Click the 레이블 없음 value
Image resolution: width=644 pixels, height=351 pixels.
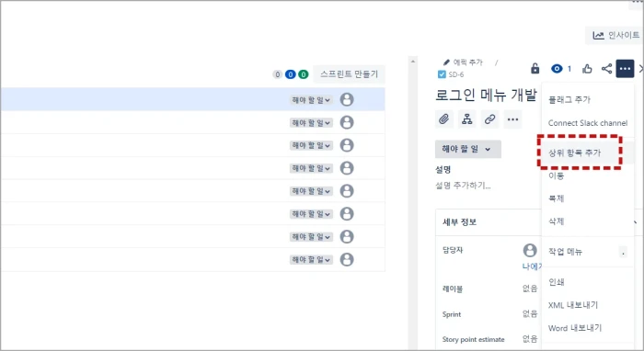(530, 289)
